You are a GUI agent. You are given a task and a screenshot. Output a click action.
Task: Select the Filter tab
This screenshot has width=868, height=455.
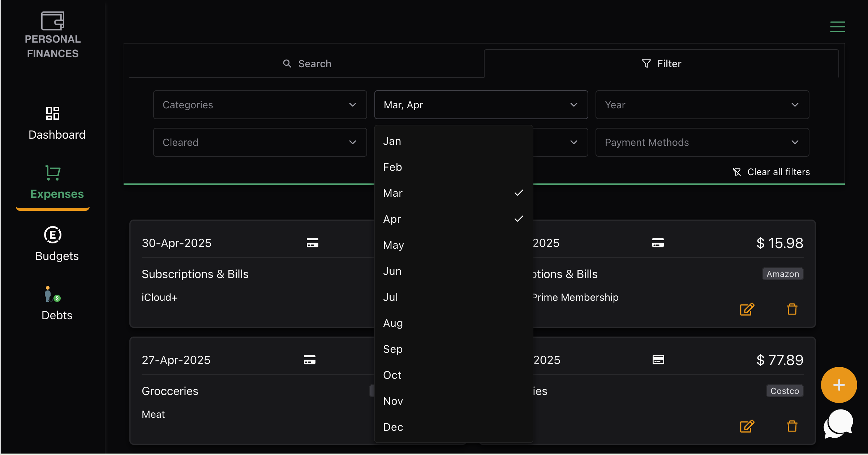661,64
